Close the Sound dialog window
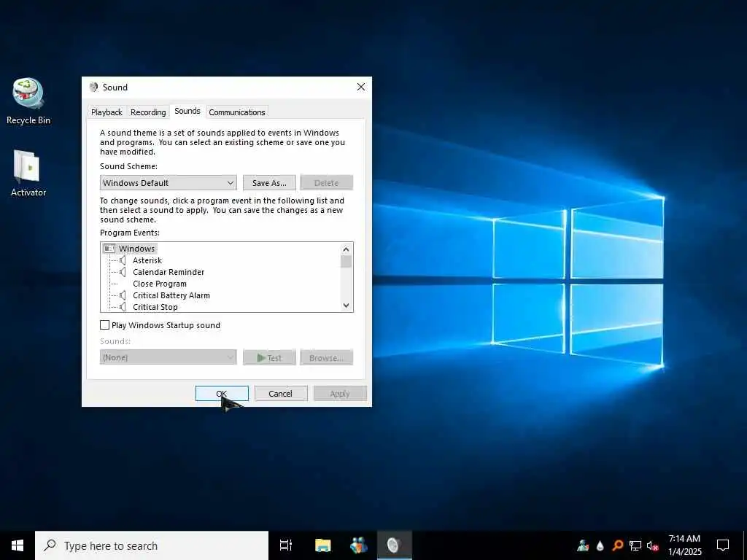The height and width of the screenshot is (560, 747). (x=361, y=87)
